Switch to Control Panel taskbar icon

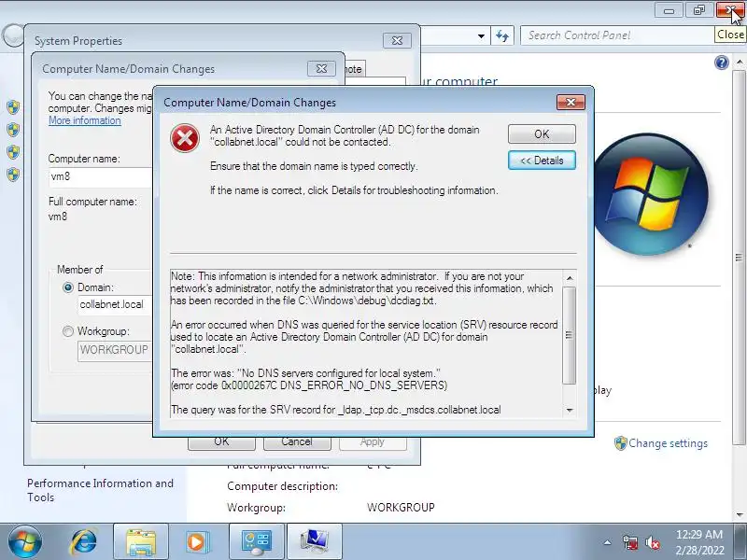257,542
